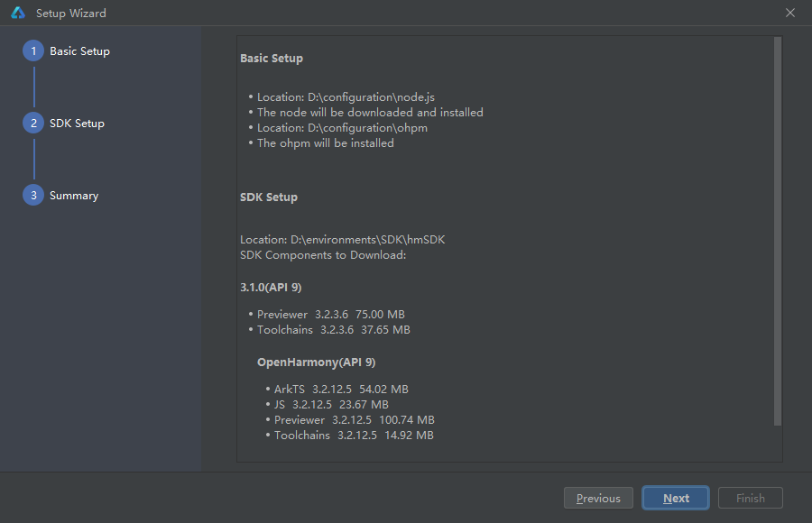Close the Setup Wizard window

click(789, 13)
